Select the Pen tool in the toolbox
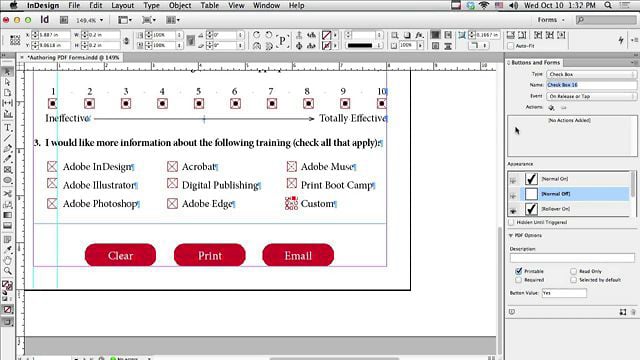The width and height of the screenshot is (640, 360). click(7, 148)
